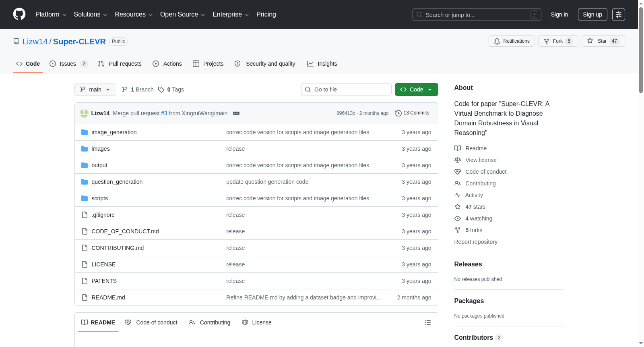Click the Sign in link
Viewport: 644px width, 347px height.
coord(559,15)
